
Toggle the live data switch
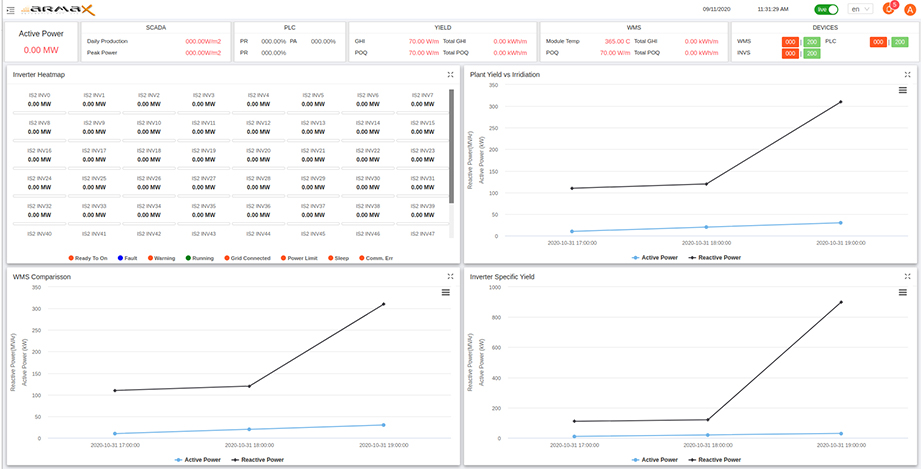[x=826, y=9]
